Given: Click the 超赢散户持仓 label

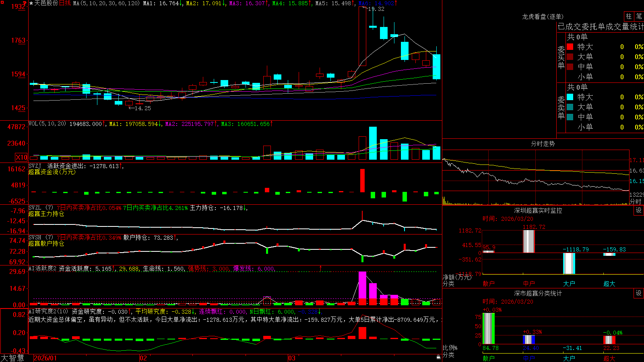Looking at the screenshot, I should 46,243.
